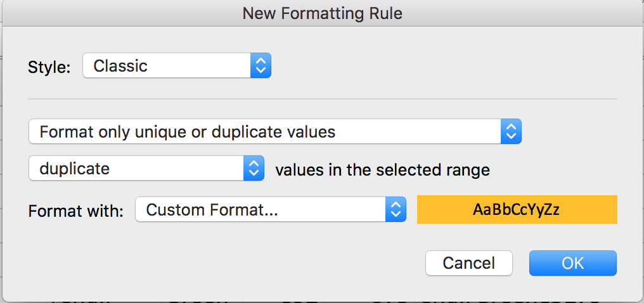This screenshot has height=303, width=644.
Task: Click the horizontal divider below the Style row
Action: [322, 99]
